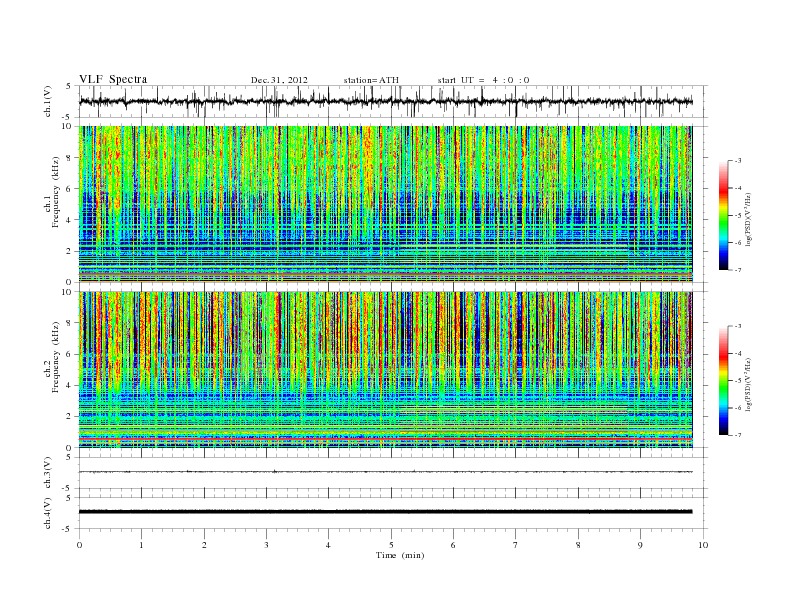Click the ch.1 spectrogram panel

tap(386, 204)
